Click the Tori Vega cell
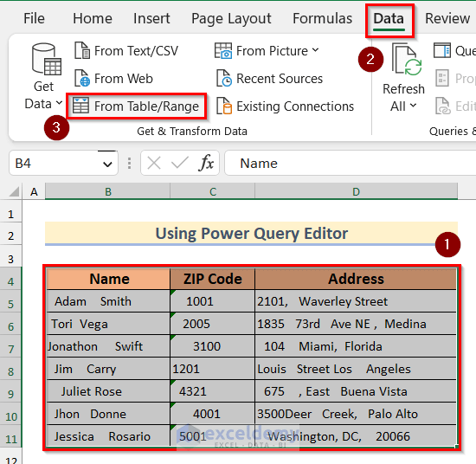The width and height of the screenshot is (476, 464). point(108,324)
